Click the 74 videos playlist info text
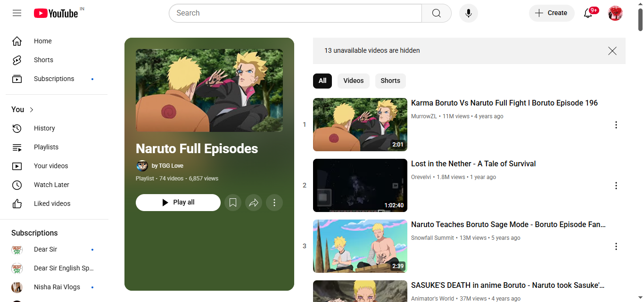This screenshot has width=644, height=302. (171, 179)
